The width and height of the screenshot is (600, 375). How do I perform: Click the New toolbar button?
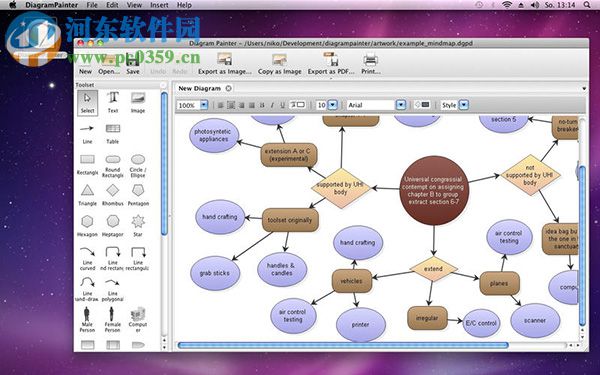point(85,64)
